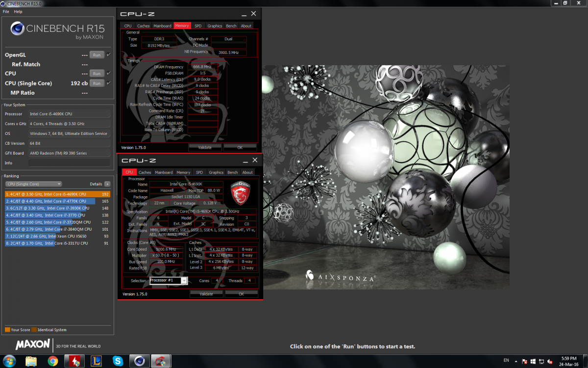Switch to CPU-Z on the taskbar
This screenshot has height=368, width=588.
click(x=161, y=361)
